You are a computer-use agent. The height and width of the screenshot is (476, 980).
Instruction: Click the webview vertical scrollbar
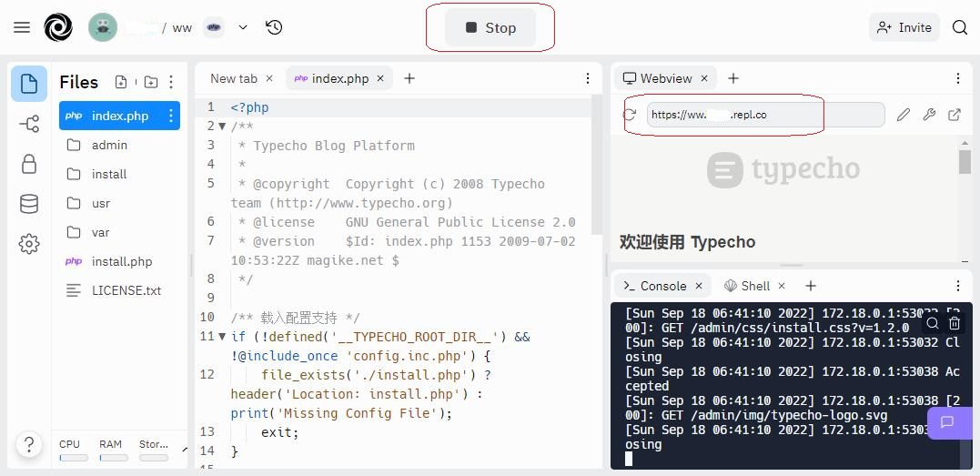965,161
